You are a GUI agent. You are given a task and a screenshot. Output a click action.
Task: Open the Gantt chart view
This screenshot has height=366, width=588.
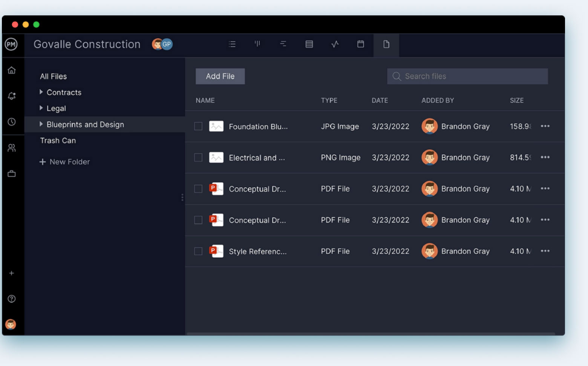pyautogui.click(x=283, y=44)
